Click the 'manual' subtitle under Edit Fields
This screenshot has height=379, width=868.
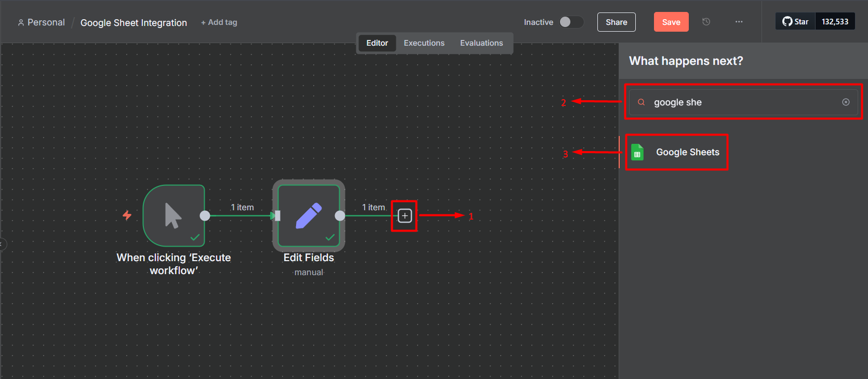coord(309,272)
